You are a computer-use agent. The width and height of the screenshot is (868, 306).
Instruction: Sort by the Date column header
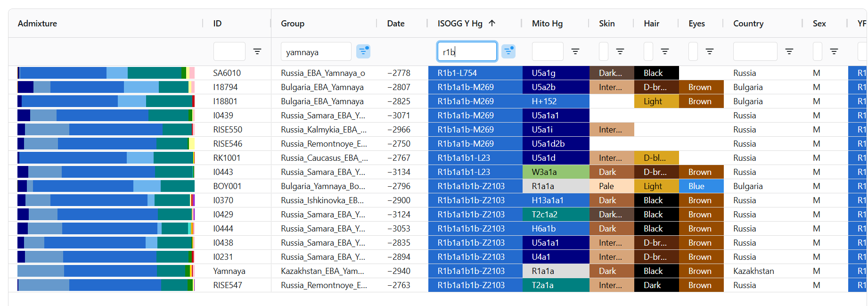[x=396, y=24]
